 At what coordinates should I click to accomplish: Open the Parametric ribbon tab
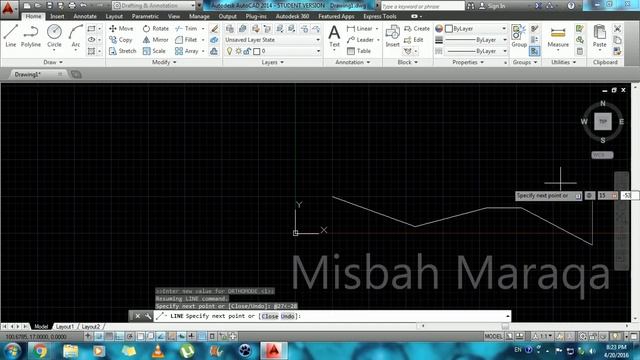coord(145,16)
